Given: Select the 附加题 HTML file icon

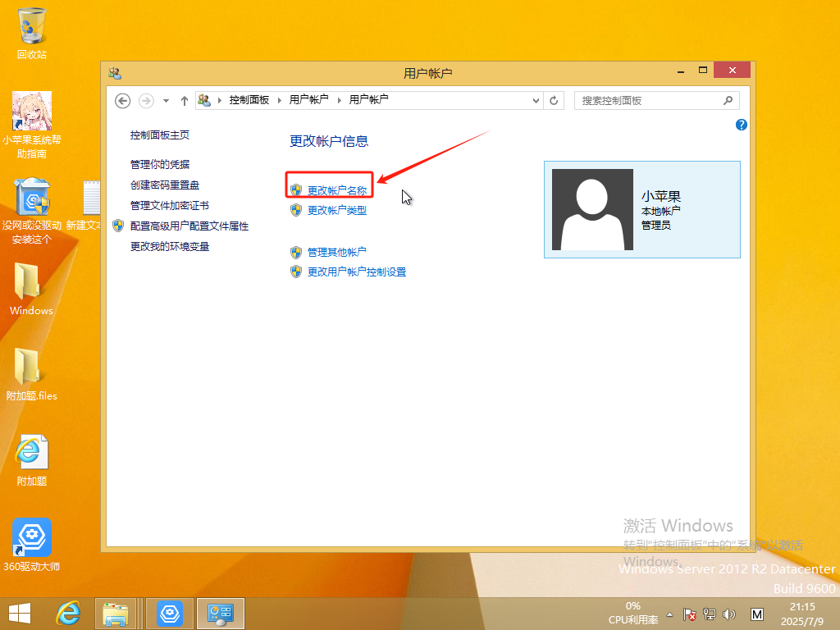Looking at the screenshot, I should pyautogui.click(x=32, y=459).
